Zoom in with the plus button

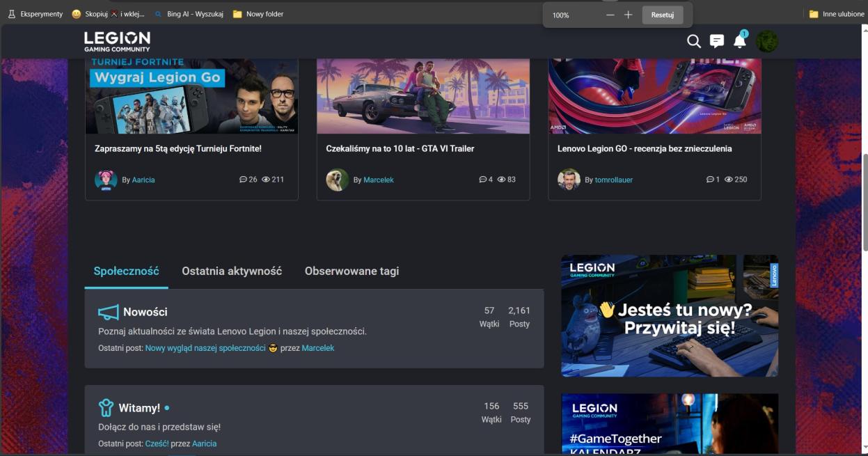628,15
